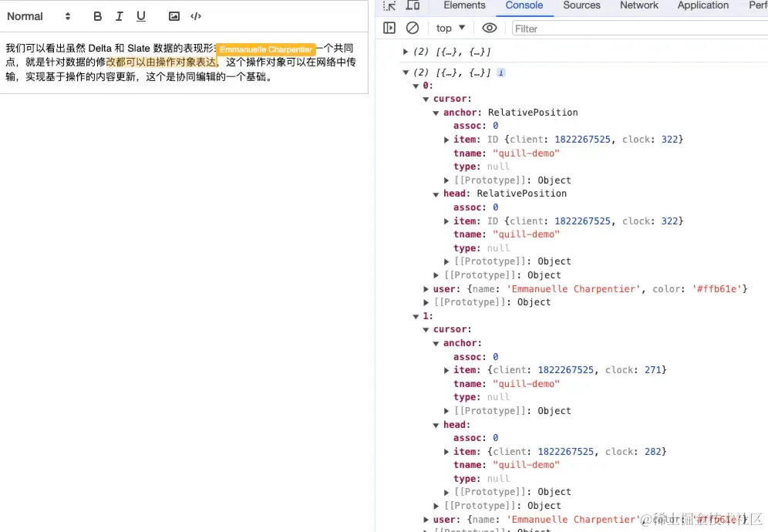
Task: Toggle code block formatting icon
Action: [196, 16]
